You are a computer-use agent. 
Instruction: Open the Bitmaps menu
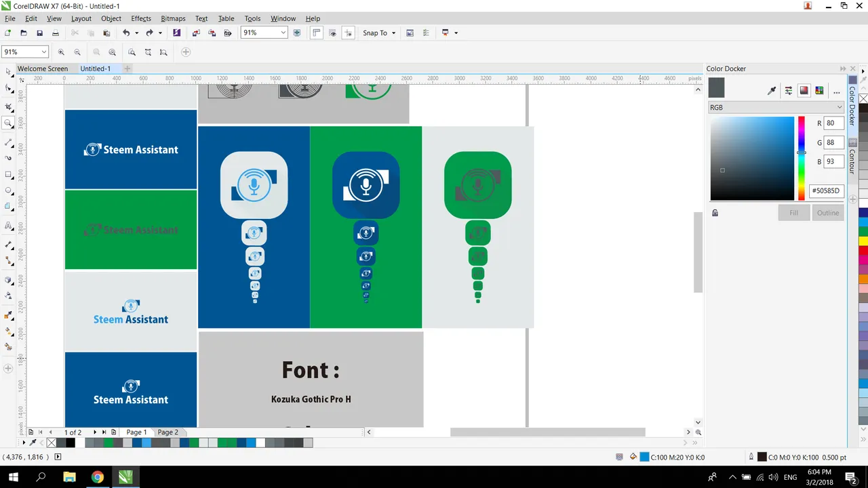coord(173,18)
